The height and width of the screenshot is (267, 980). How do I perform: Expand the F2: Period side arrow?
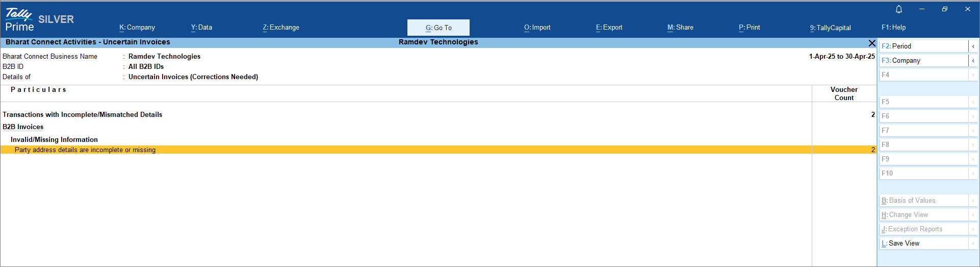coord(973,46)
